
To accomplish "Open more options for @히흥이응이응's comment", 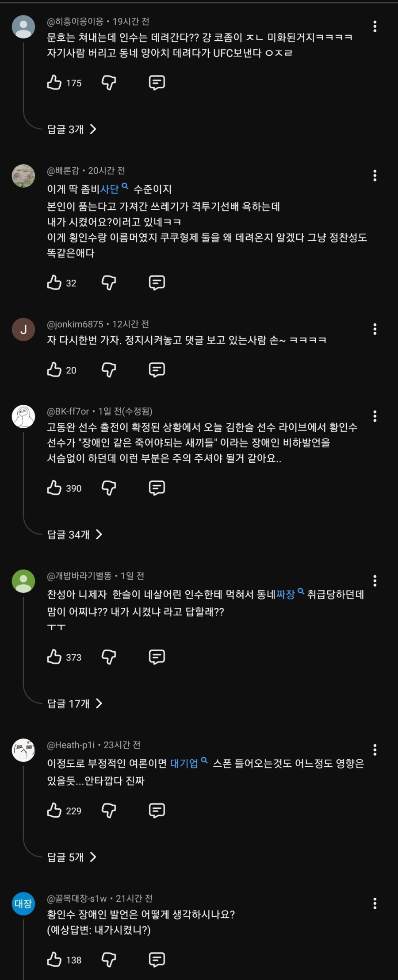I will (x=375, y=27).
